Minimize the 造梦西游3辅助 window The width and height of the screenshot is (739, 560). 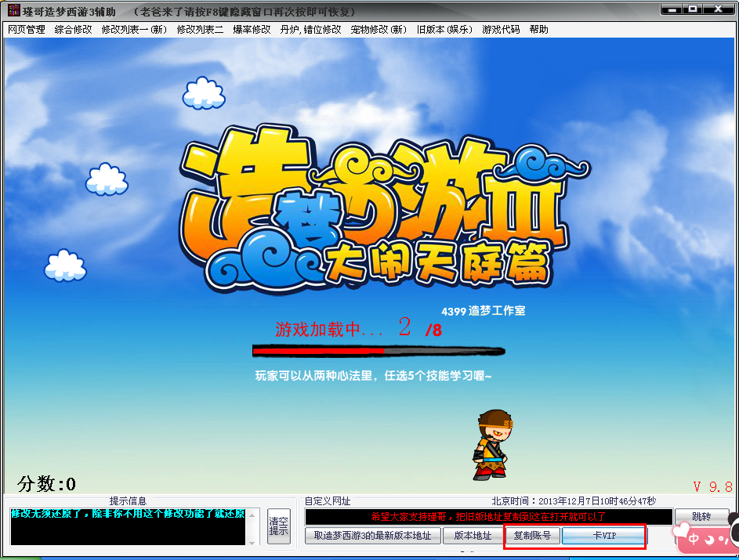click(672, 9)
